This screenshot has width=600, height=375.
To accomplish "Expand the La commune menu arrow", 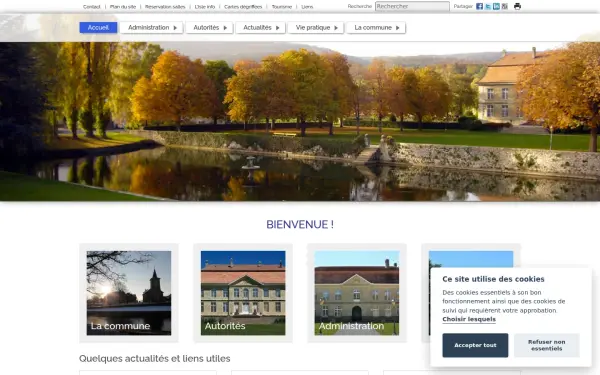I will coord(398,28).
